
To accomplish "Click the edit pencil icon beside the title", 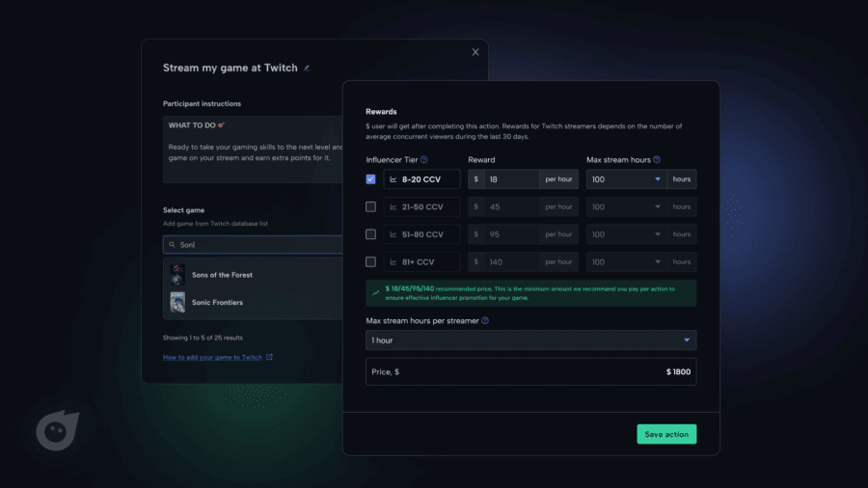I will point(307,68).
